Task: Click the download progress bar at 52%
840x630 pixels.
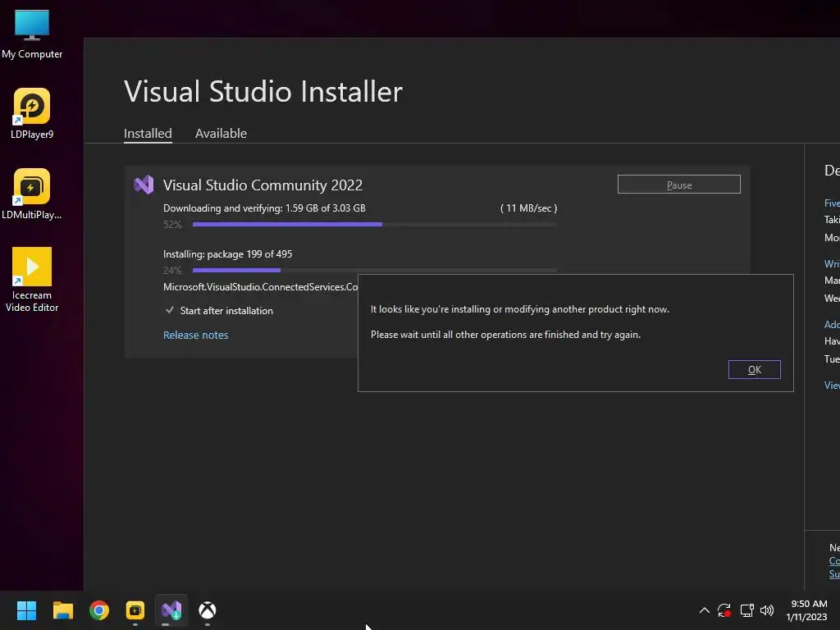Action: pyautogui.click(x=374, y=225)
